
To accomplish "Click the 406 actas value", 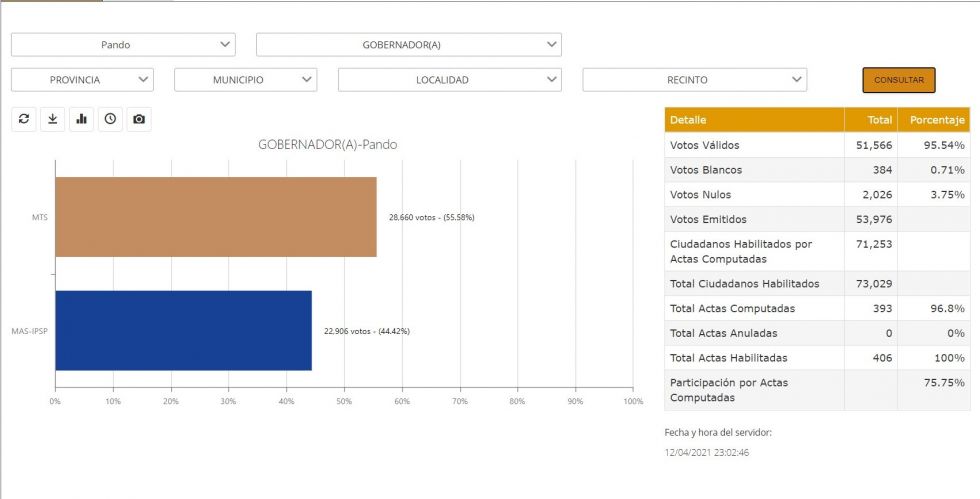I will [x=882, y=358].
